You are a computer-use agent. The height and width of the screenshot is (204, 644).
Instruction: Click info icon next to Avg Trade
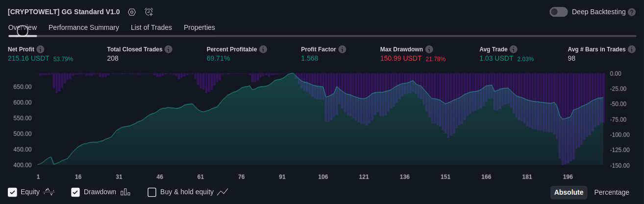514,49
